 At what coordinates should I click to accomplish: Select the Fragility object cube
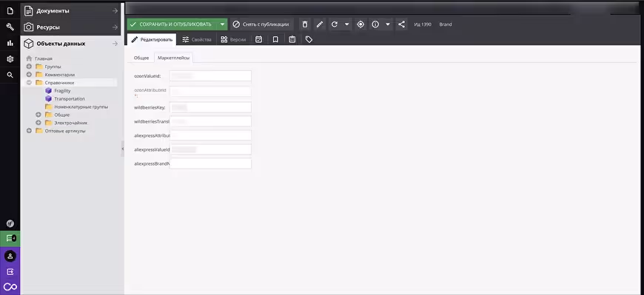(48, 91)
